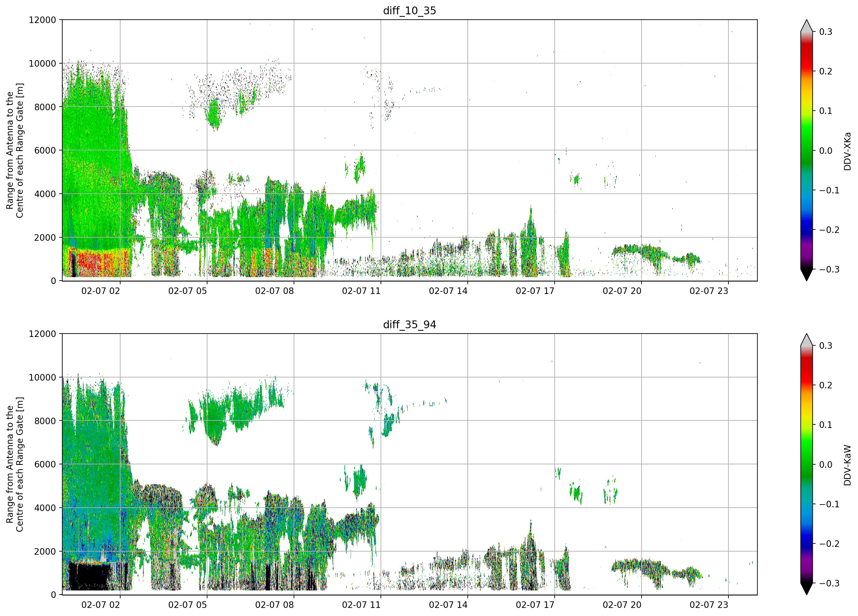The image size is (858, 616).
Task: Click the −0.1 tick on DDV-XKa colorbar
Action: coord(829,190)
